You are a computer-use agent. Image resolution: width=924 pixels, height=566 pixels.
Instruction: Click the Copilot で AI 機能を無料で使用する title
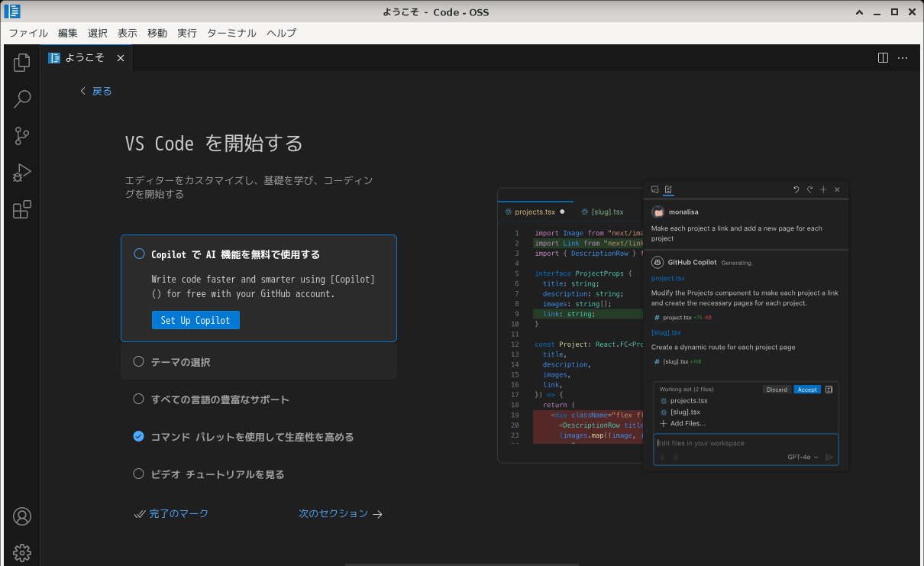[x=235, y=254]
